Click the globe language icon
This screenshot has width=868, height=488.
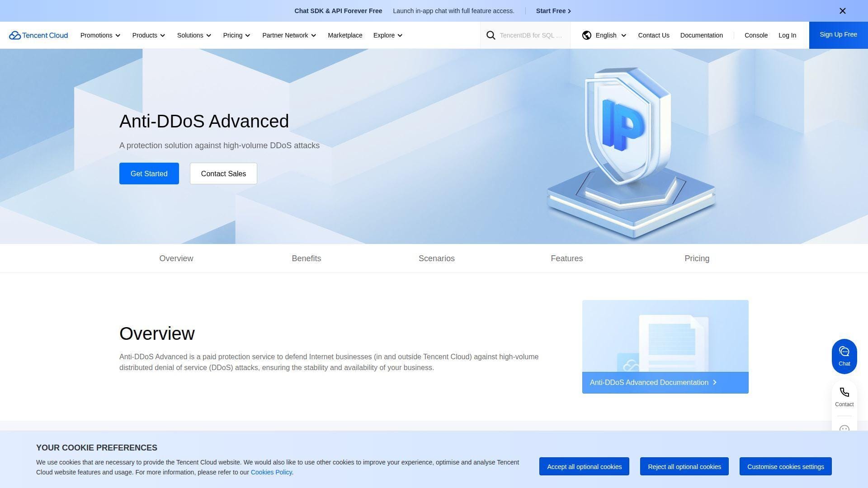point(587,35)
